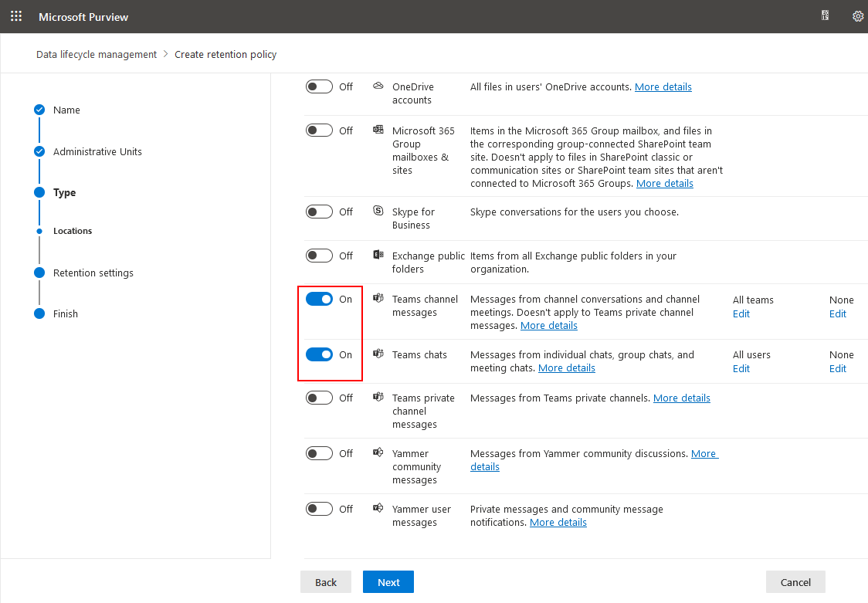This screenshot has height=603, width=868.
Task: Click the Microsoft 365 Group mailboxes icon
Action: [378, 130]
